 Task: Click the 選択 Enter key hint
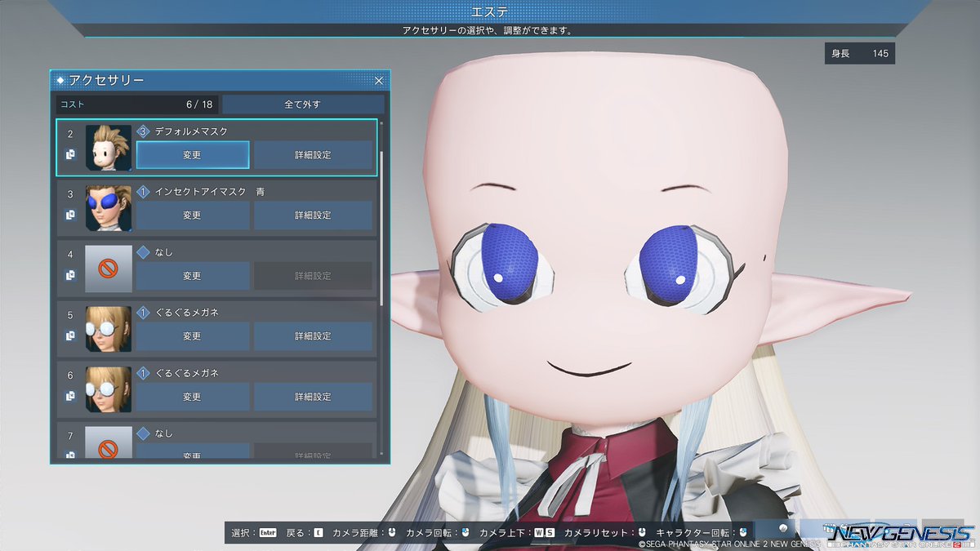tap(254, 533)
